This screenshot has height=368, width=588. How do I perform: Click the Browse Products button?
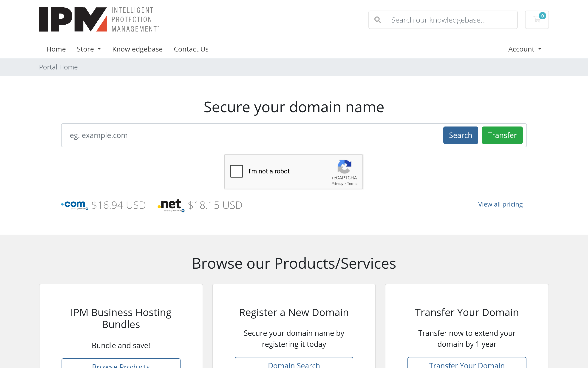(x=121, y=363)
